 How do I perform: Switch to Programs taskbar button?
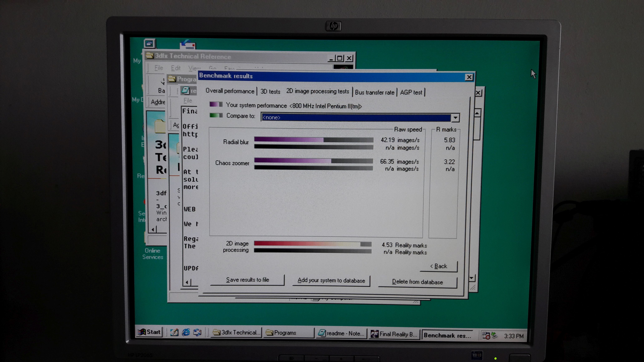[x=289, y=333]
